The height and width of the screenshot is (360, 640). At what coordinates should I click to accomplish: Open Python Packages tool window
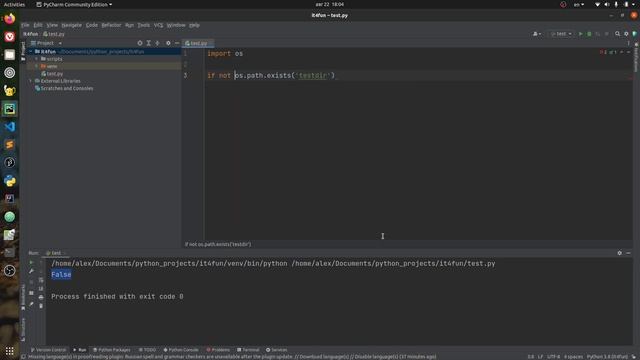111,350
